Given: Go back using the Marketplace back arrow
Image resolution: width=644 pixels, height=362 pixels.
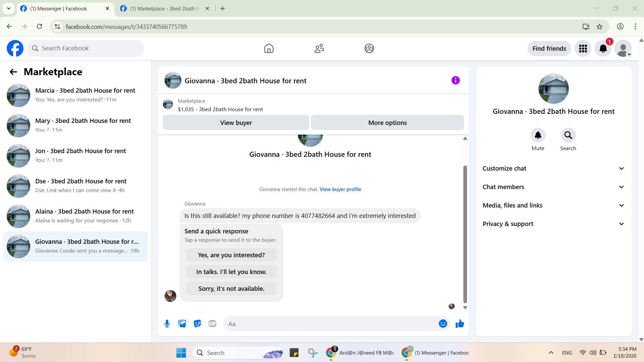Looking at the screenshot, I should coord(13,72).
